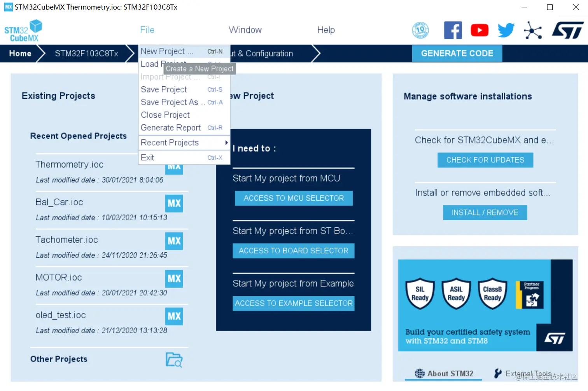Select Generate Report menu entry
The width and height of the screenshot is (588, 391).
pyautogui.click(x=184, y=128)
